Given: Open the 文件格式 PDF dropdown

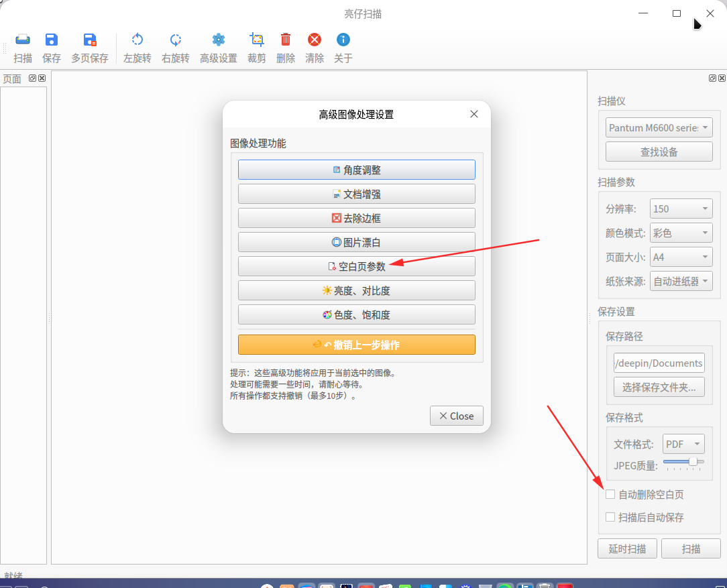Looking at the screenshot, I should coord(683,444).
